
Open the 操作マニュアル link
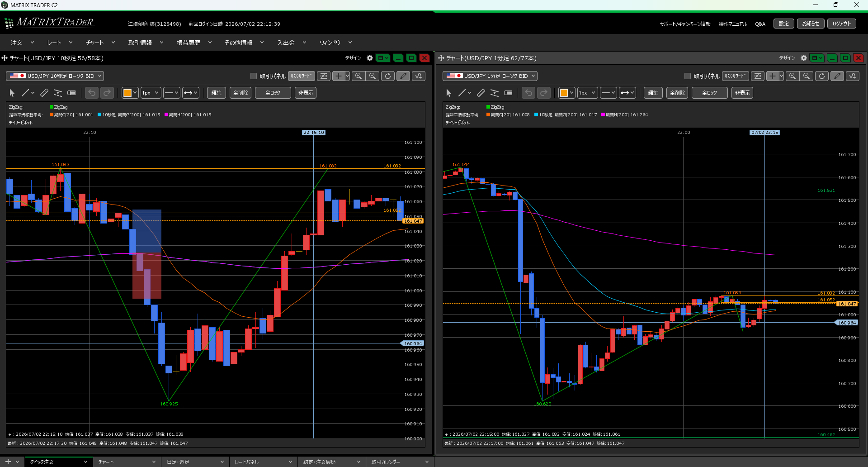[x=732, y=24]
